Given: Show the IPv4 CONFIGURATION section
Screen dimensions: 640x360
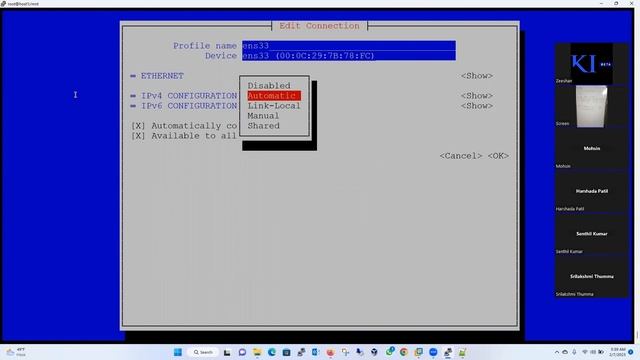Looking at the screenshot, I should (x=477, y=96).
